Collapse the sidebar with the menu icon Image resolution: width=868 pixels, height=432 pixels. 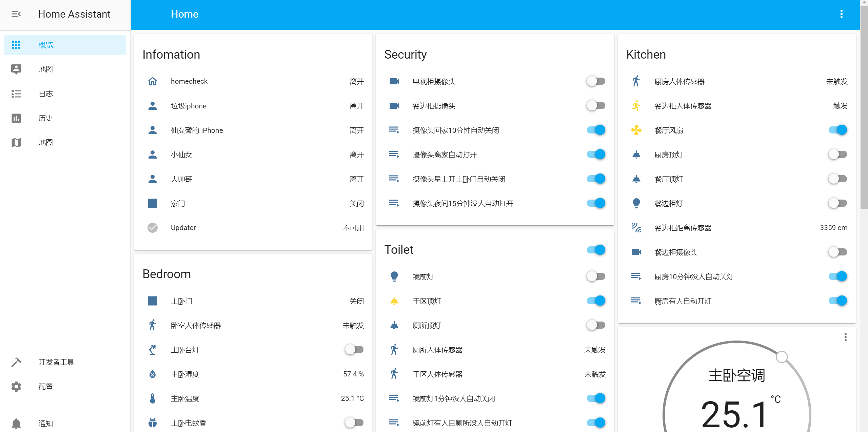point(16,14)
